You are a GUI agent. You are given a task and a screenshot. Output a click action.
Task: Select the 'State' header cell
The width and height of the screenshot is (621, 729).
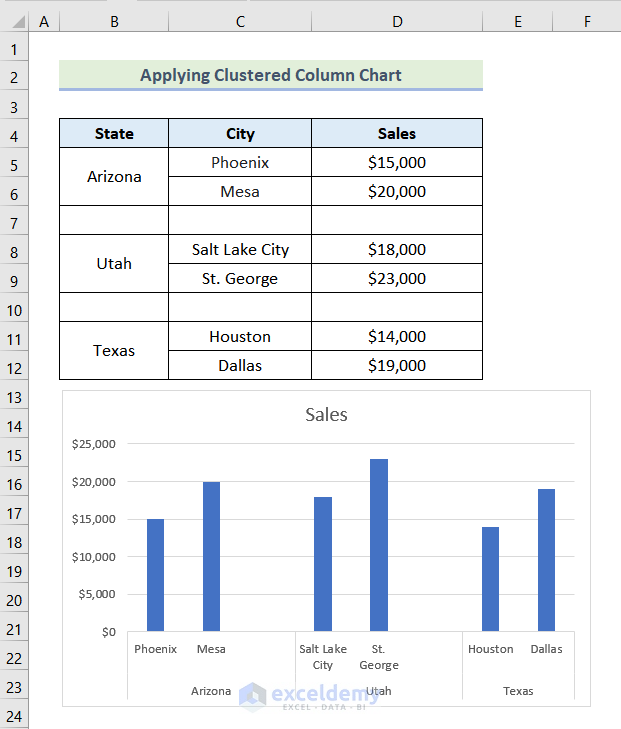point(114,134)
